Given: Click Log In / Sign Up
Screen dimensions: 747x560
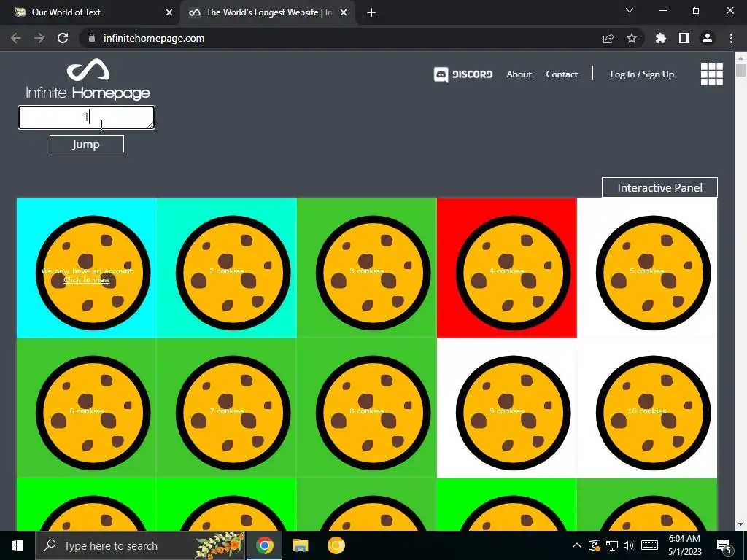Looking at the screenshot, I should tap(642, 74).
